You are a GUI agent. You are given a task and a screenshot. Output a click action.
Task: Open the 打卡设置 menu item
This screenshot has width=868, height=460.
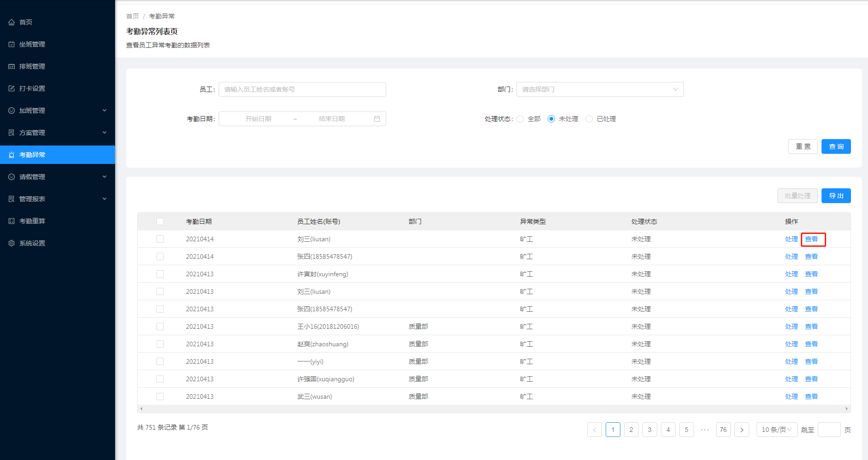point(58,88)
